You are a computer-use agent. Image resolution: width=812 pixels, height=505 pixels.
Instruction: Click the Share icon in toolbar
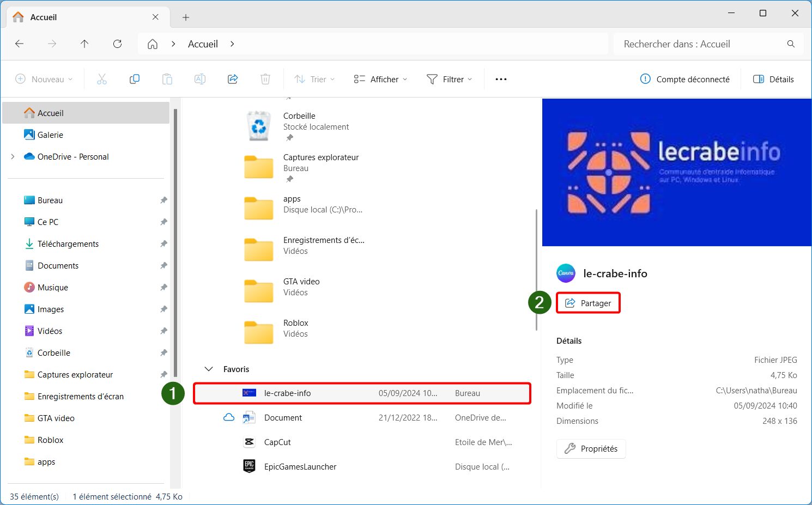click(233, 79)
